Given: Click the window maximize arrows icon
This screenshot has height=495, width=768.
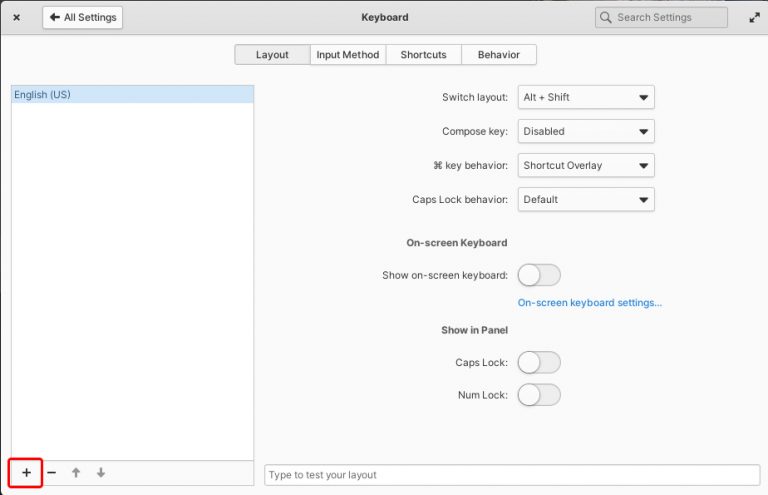Looking at the screenshot, I should pos(753,17).
